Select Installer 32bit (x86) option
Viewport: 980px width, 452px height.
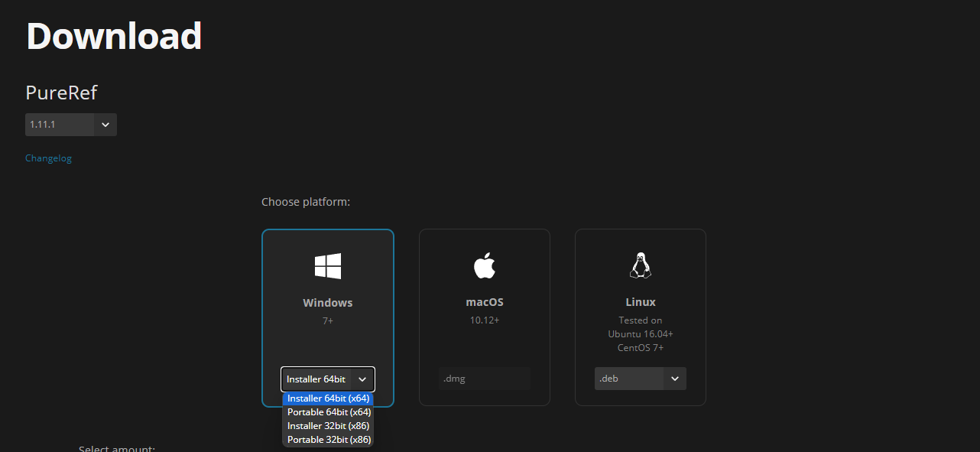pos(328,426)
